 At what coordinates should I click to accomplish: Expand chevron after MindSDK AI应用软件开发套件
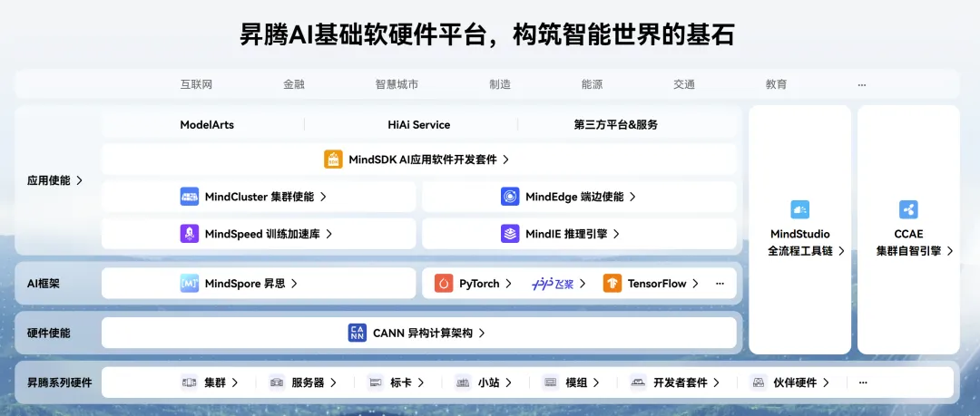[505, 160]
